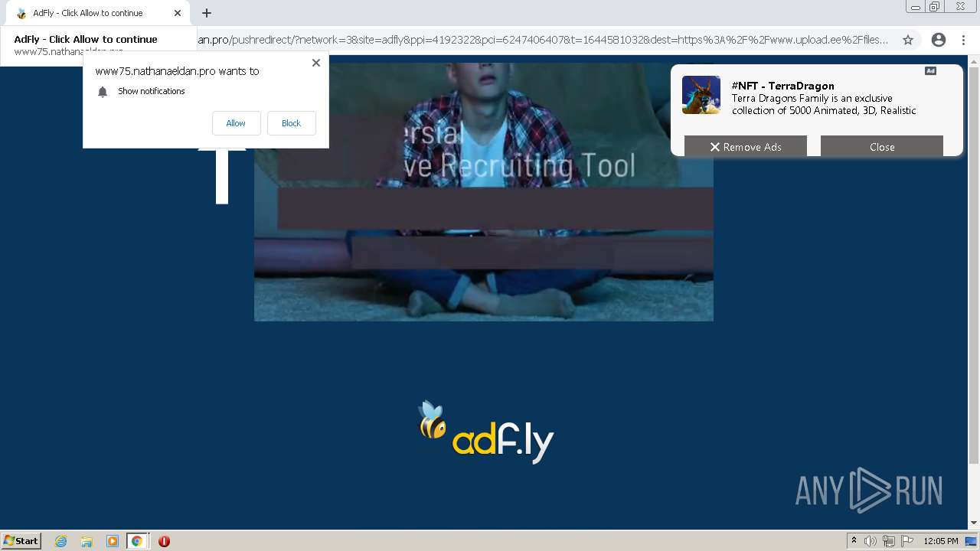The width and height of the screenshot is (980, 551).
Task: Launch Internet Explorer from the taskbar
Action: tap(60, 541)
